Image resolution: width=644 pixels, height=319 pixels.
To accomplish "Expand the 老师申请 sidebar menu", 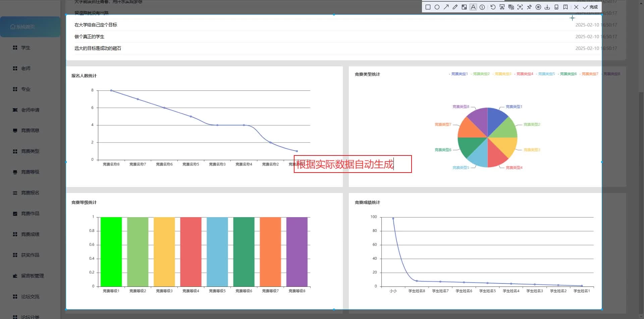I will 30,110.
